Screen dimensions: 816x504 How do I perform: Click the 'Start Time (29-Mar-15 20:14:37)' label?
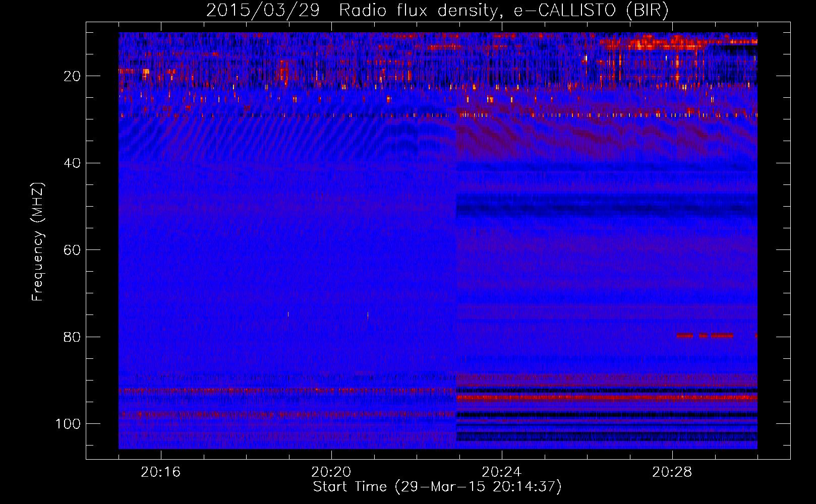pyautogui.click(x=437, y=487)
